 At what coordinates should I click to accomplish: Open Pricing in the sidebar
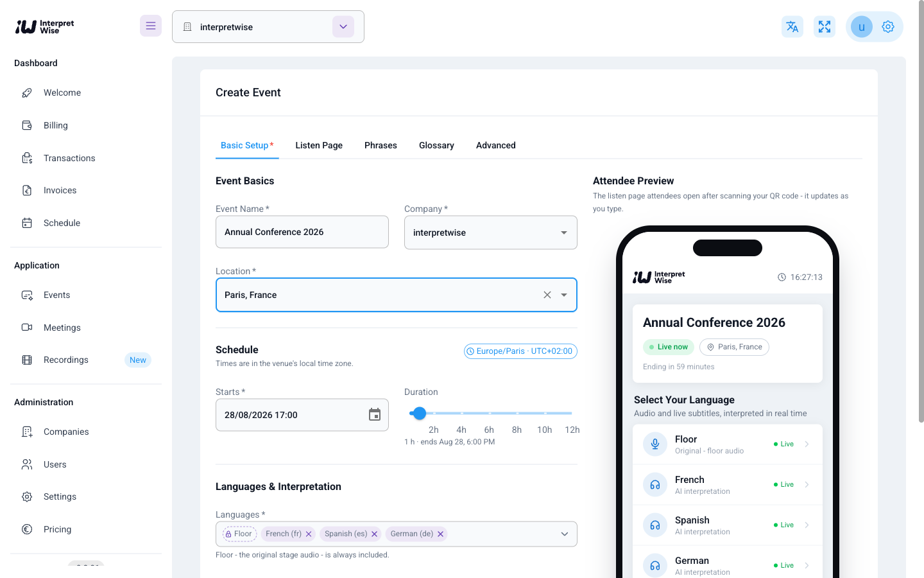point(86,529)
